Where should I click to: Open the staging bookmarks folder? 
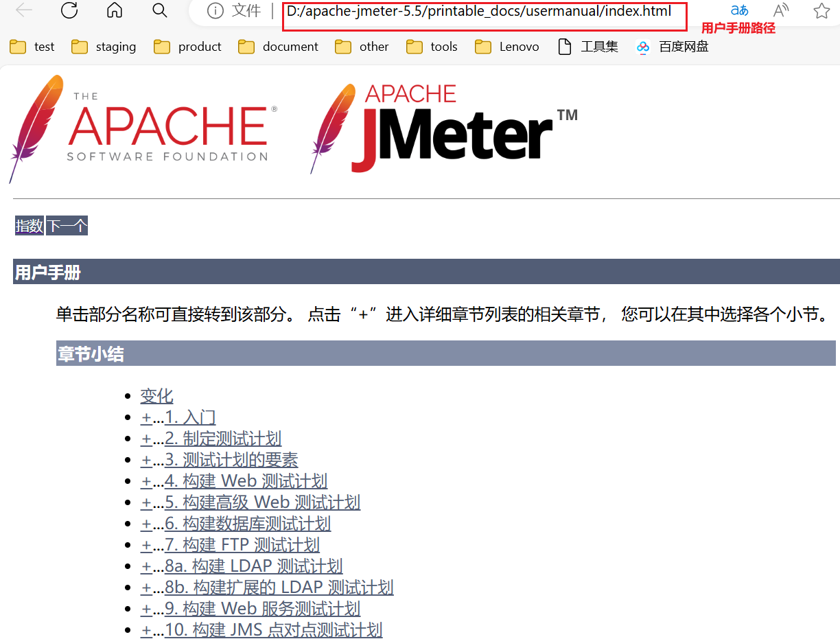coord(104,47)
